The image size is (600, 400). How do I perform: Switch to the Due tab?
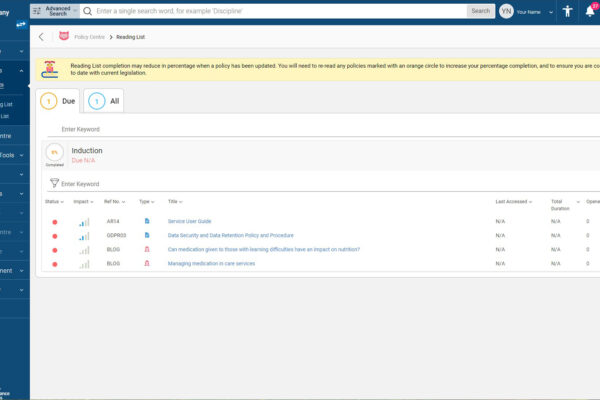58,101
